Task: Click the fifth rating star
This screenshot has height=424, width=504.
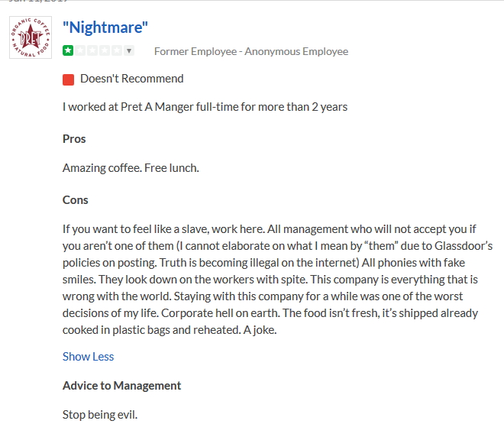Action: tap(117, 51)
